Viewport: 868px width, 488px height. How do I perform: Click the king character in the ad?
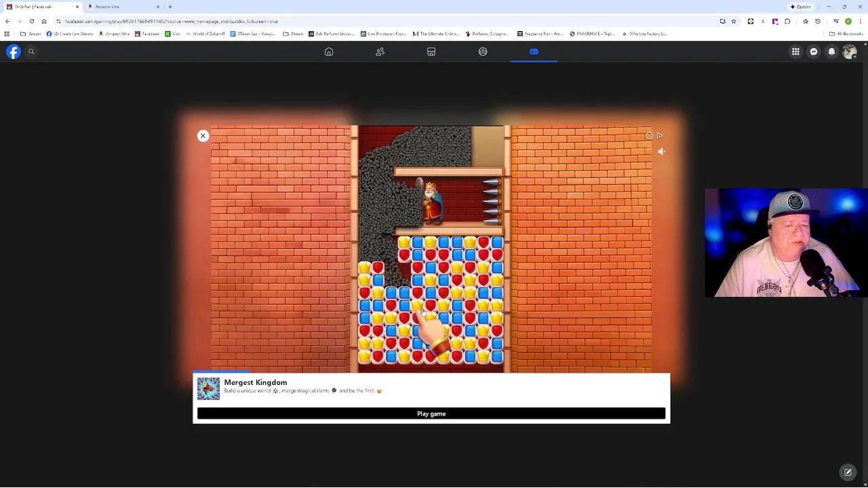click(x=431, y=202)
